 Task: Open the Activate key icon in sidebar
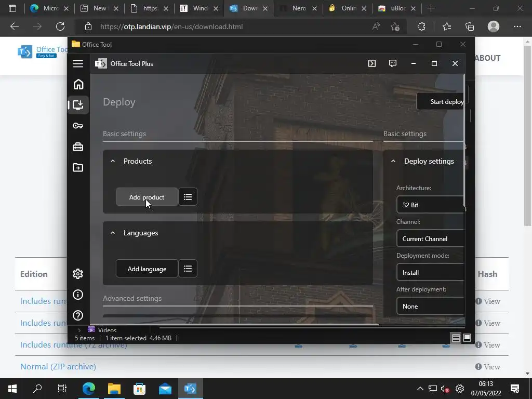coord(78,126)
